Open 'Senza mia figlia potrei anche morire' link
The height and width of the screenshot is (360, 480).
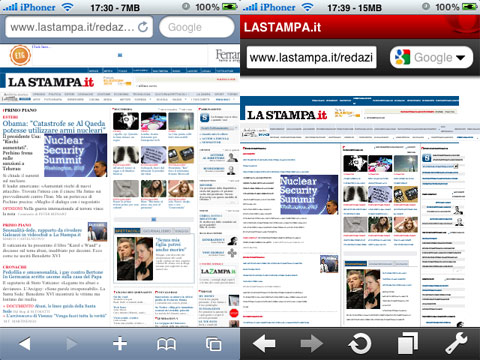pos(171,244)
